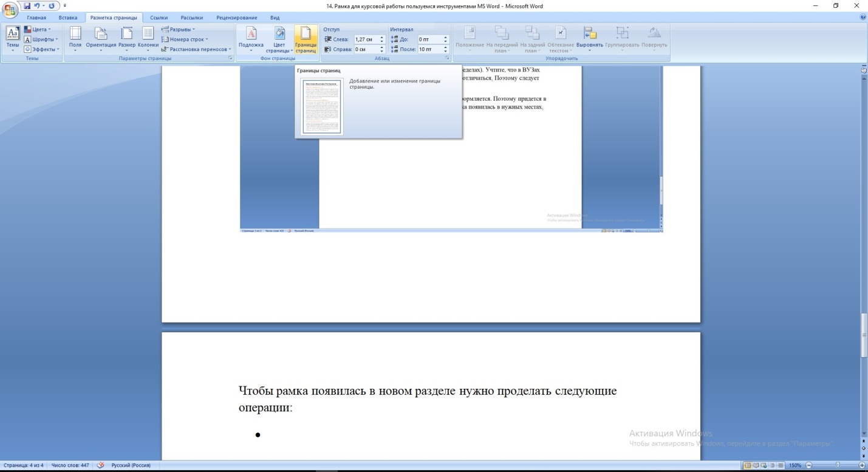This screenshot has width=868, height=472.
Task: Zoom out with minus button
Action: tap(808, 465)
